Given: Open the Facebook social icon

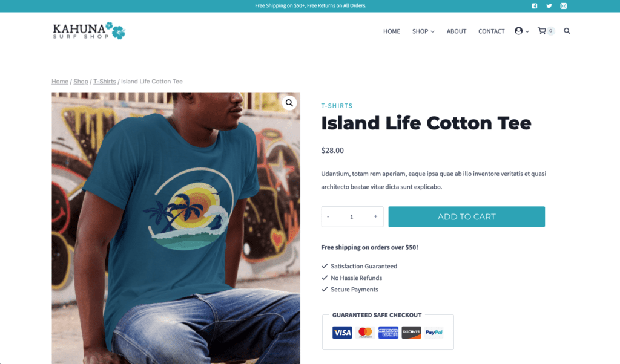Looking at the screenshot, I should [534, 6].
